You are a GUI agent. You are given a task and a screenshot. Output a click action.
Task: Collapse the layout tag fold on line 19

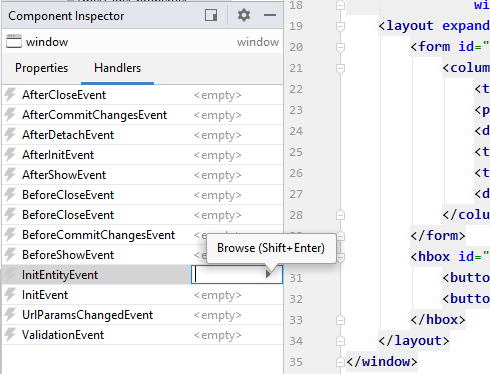click(x=340, y=26)
